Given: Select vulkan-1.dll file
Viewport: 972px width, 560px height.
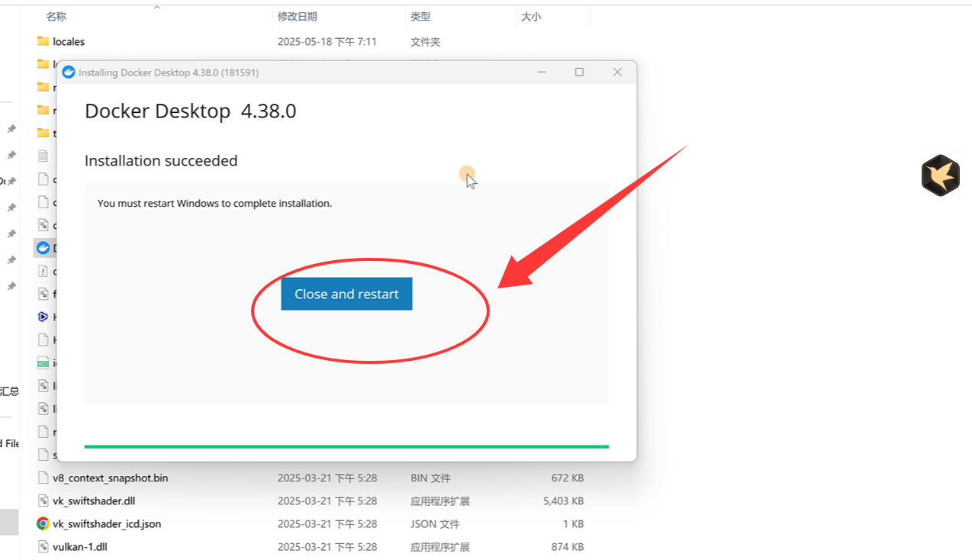Looking at the screenshot, I should [313, 547].
